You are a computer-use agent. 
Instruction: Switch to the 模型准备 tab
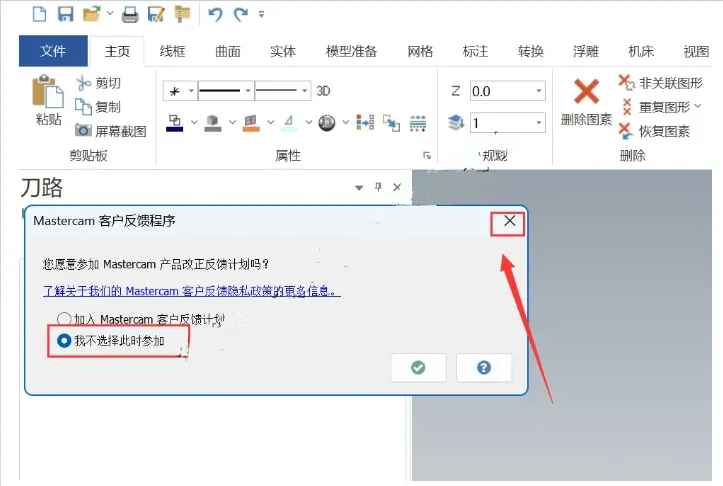tap(351, 51)
